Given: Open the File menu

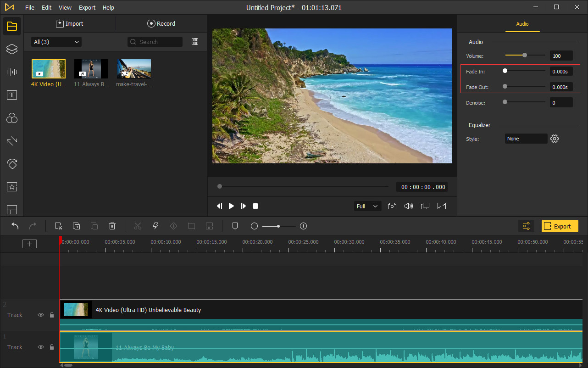Looking at the screenshot, I should point(30,8).
